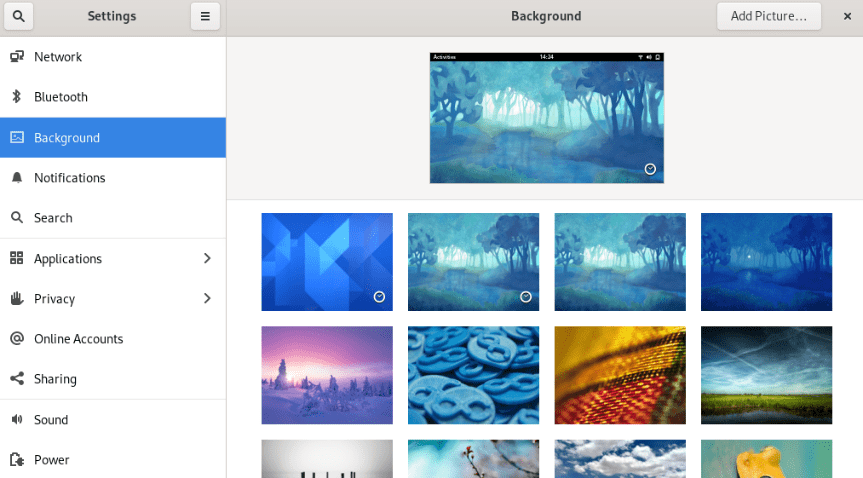The image size is (863, 478).
Task: Click the Privacy hand icon
Action: tap(17, 298)
